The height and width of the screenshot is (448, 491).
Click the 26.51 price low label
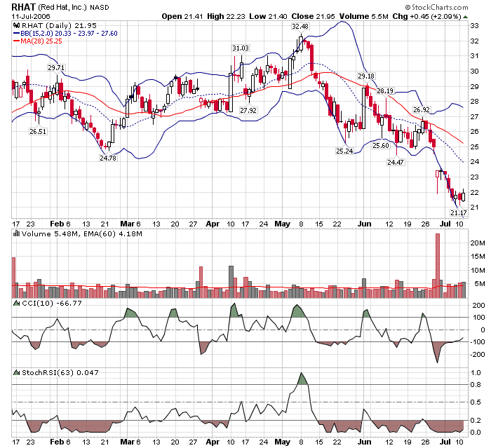38,132
